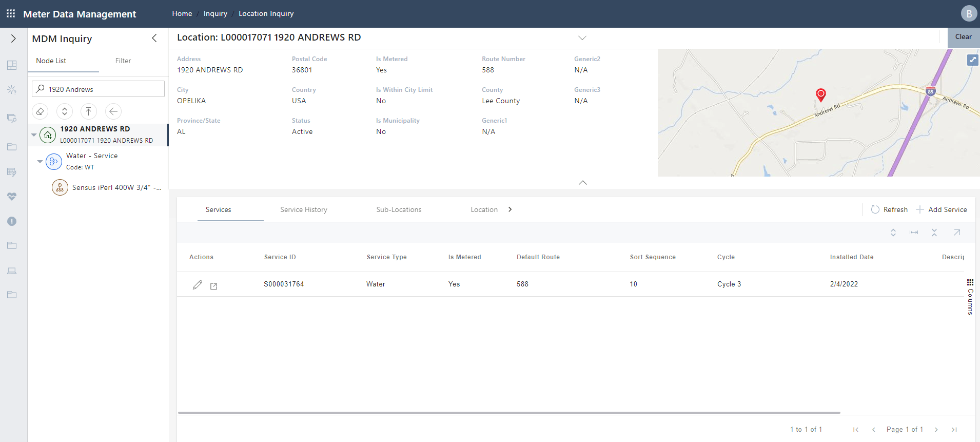Click the eraser clear-search icon
This screenshot has height=442, width=980.
(40, 111)
